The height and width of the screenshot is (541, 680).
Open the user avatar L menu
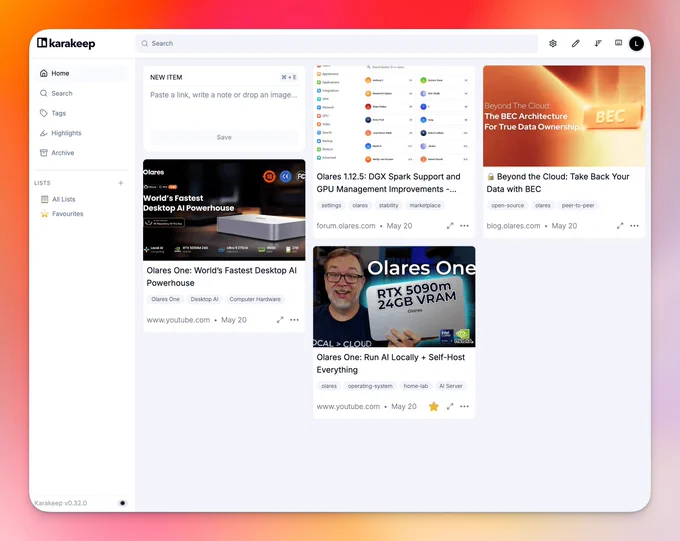pos(636,43)
